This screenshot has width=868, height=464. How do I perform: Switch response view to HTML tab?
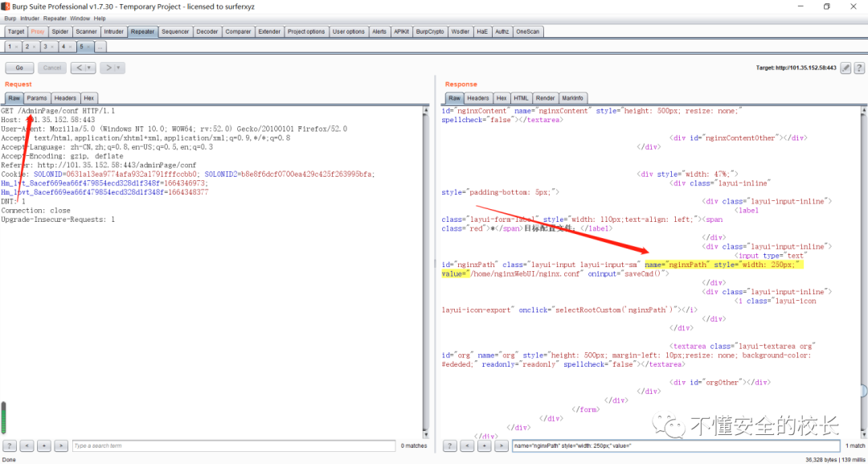(x=521, y=98)
